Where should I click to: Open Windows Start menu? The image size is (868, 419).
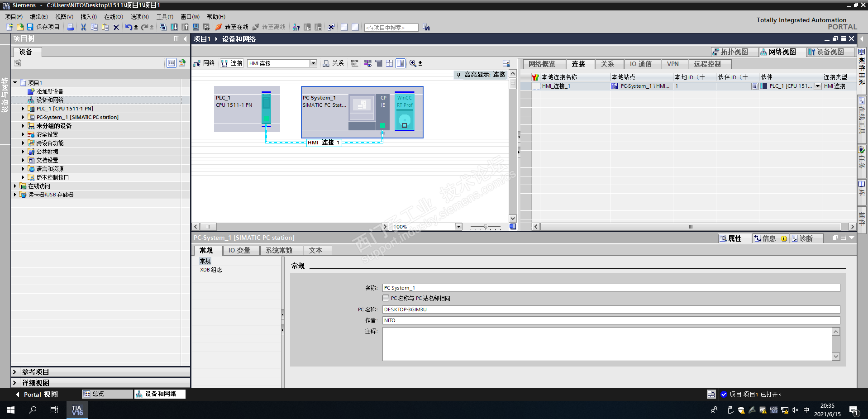point(11,410)
